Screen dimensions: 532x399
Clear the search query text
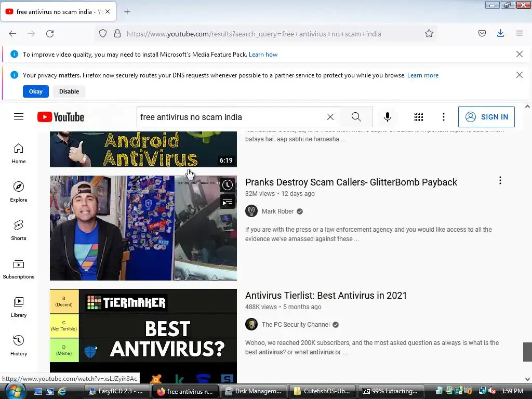[330, 117]
